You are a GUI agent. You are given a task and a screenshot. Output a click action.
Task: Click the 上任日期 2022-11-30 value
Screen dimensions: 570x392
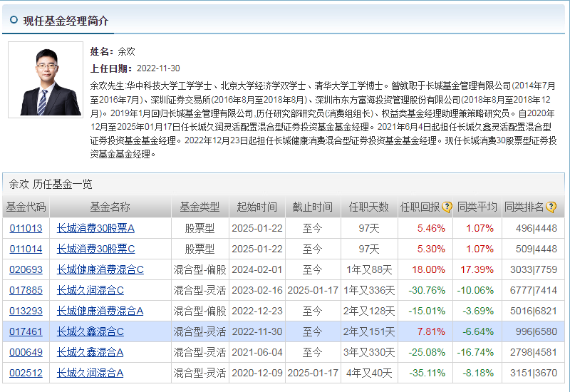coord(158,68)
